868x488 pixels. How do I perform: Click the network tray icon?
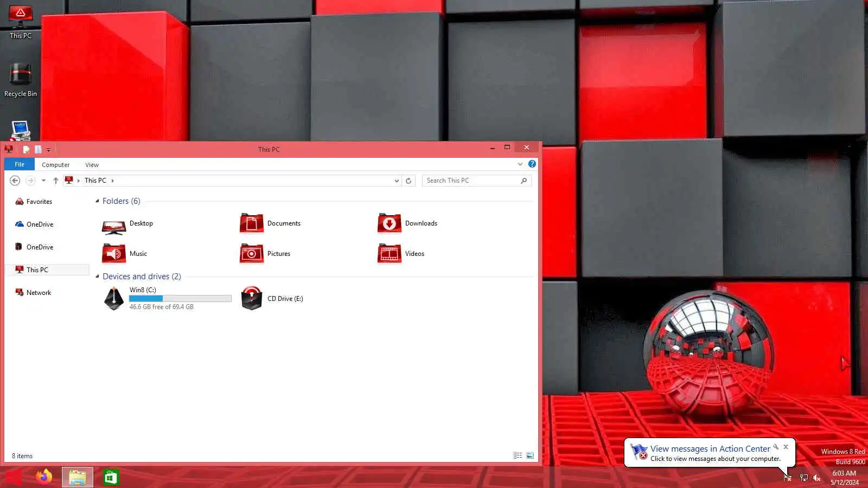pyautogui.click(x=803, y=478)
